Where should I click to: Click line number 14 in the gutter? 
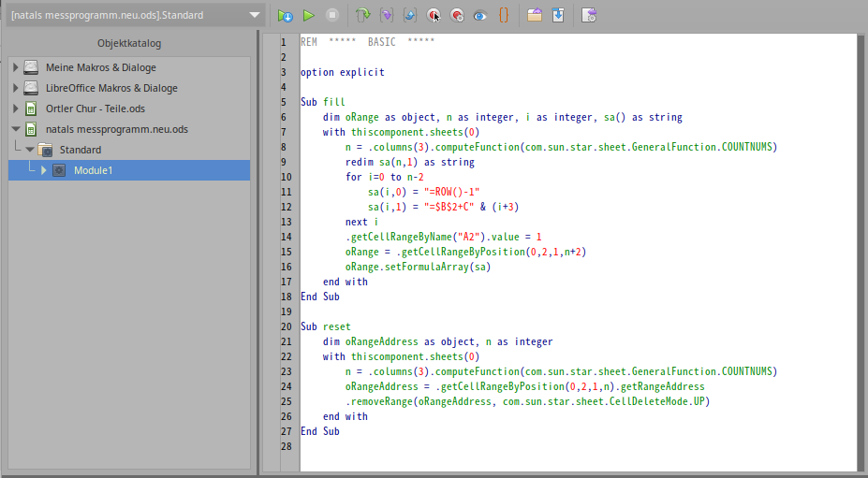287,237
